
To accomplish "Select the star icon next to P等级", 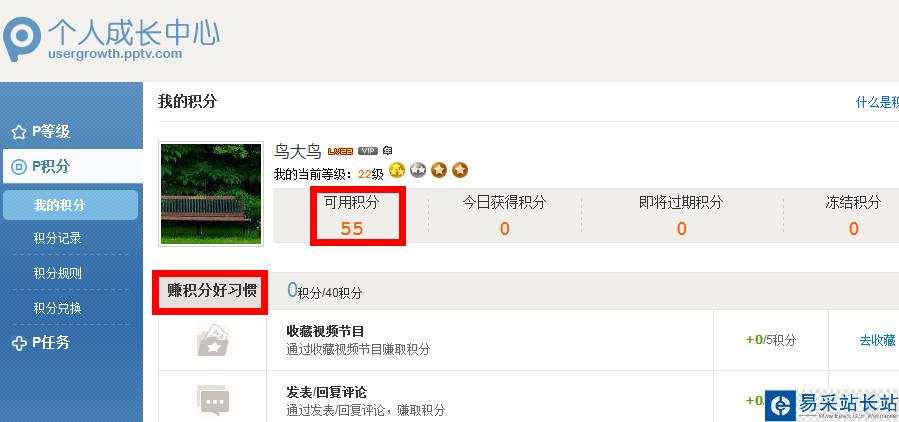I will (x=19, y=132).
